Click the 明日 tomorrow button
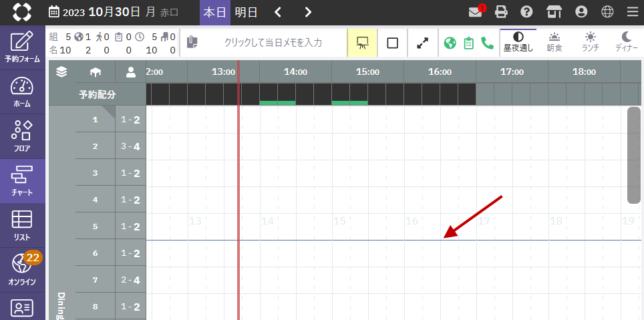Screen dimensions: 644x320 click(x=246, y=12)
